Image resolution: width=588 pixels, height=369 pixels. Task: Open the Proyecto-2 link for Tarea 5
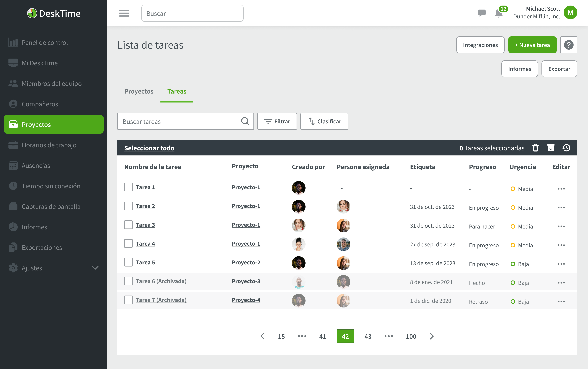pos(246,262)
